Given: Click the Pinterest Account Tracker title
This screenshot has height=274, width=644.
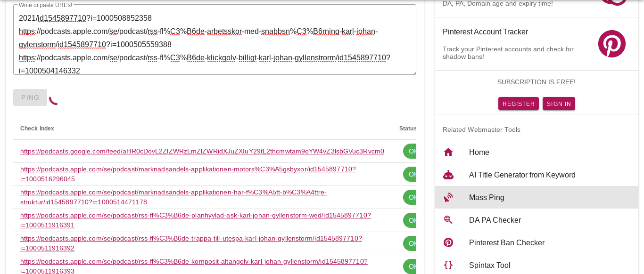Looking at the screenshot, I should tap(485, 32).
